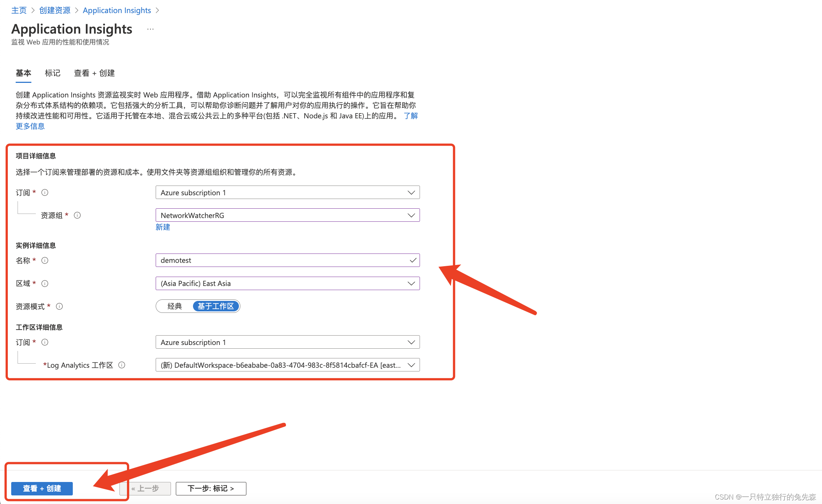Click 新建 link under resource group
The image size is (822, 504).
(x=163, y=227)
